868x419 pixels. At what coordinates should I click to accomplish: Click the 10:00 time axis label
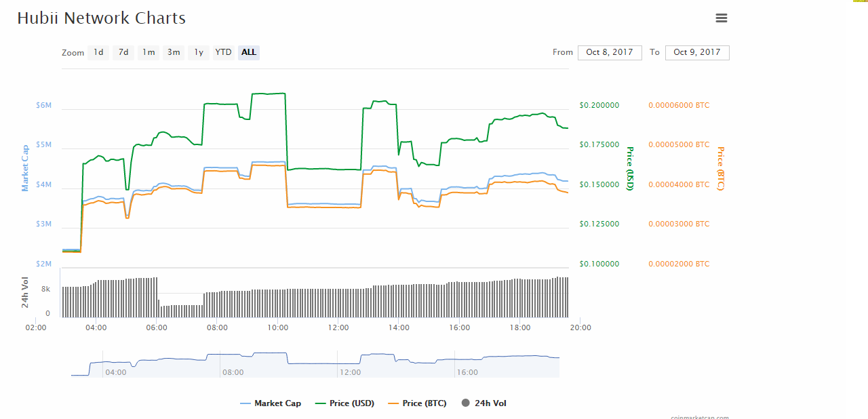(278, 327)
